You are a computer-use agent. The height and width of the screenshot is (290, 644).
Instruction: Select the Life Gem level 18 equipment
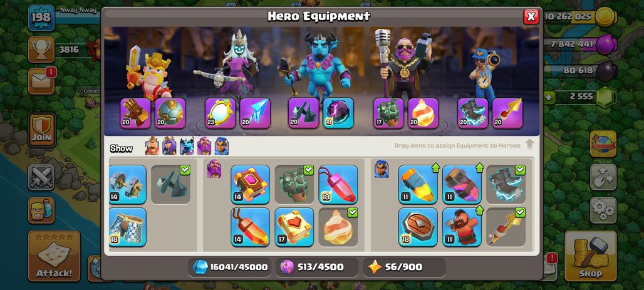[338, 184]
